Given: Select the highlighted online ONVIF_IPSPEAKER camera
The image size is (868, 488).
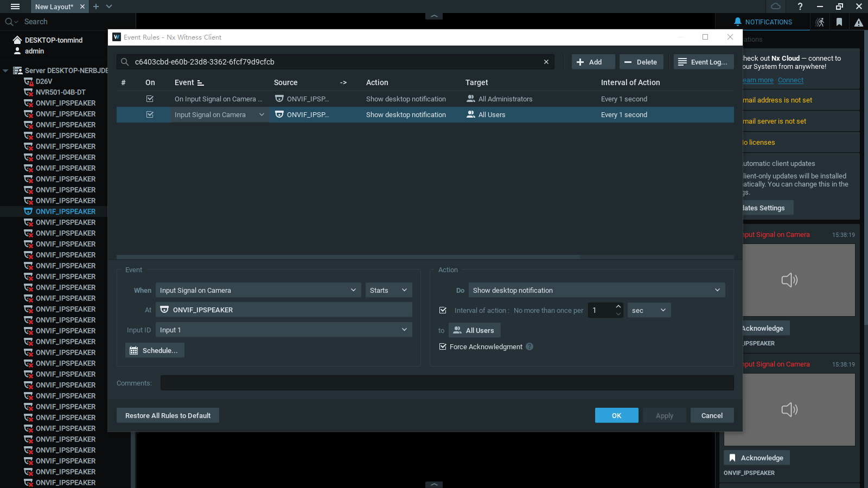Looking at the screenshot, I should [66, 211].
